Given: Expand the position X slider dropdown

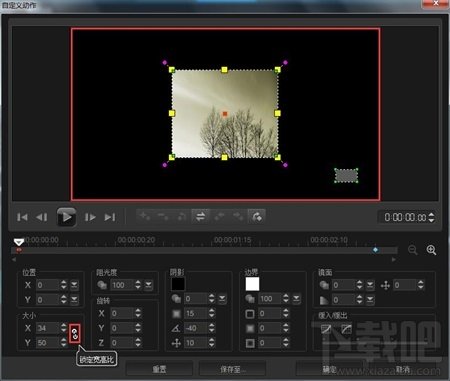Looking at the screenshot, I should tap(74, 285).
